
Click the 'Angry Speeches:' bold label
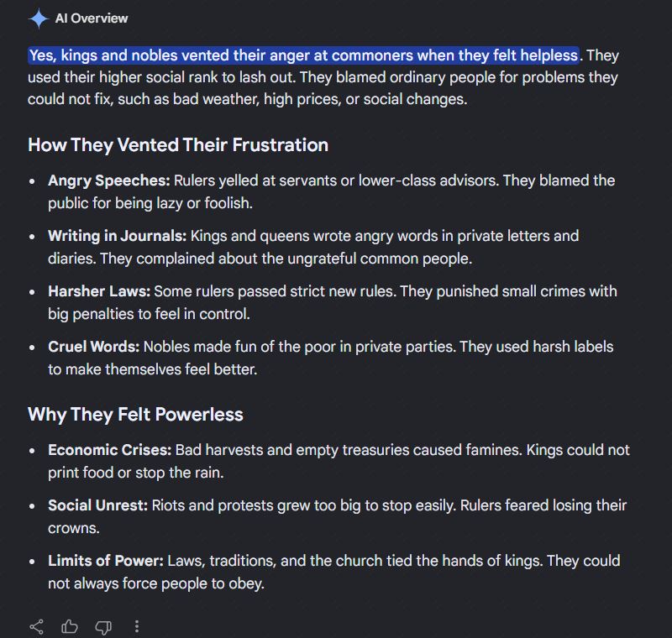coord(109,180)
